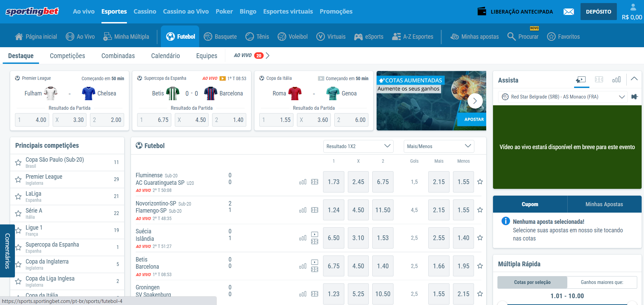644x305 pixels.
Task: Open statistics icon for Betis vs Barcelona row
Action: coord(303,266)
